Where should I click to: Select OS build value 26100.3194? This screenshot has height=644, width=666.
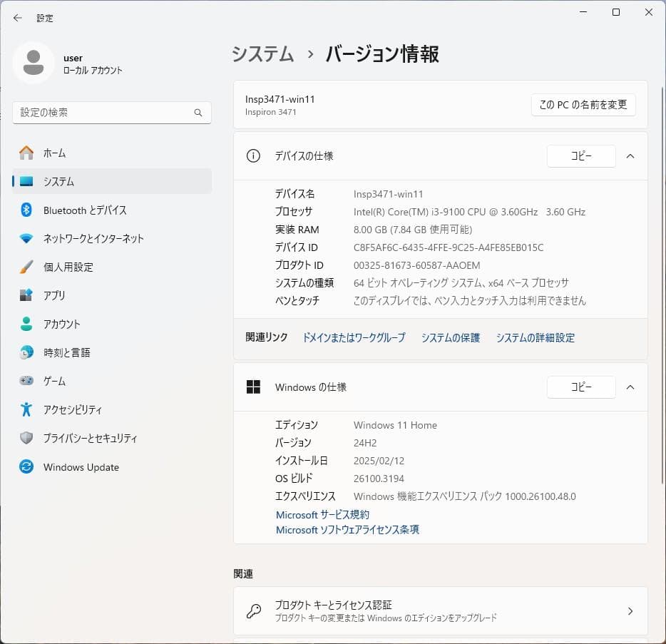coord(379,479)
